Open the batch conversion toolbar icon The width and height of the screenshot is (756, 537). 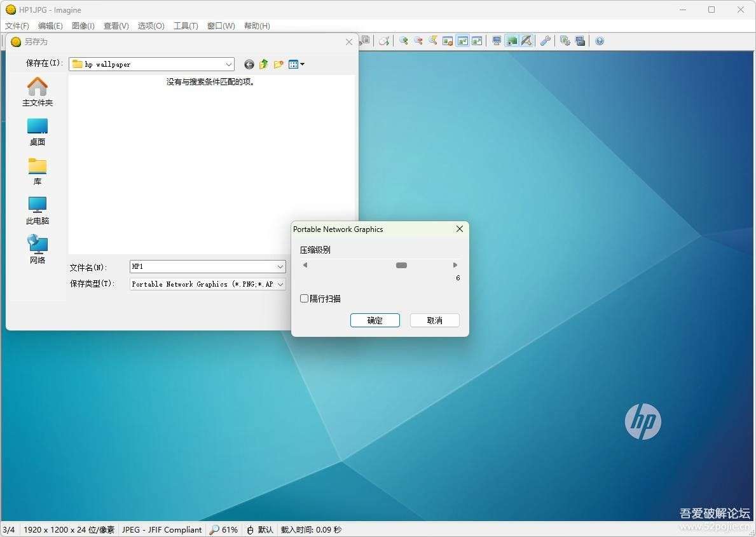point(565,41)
